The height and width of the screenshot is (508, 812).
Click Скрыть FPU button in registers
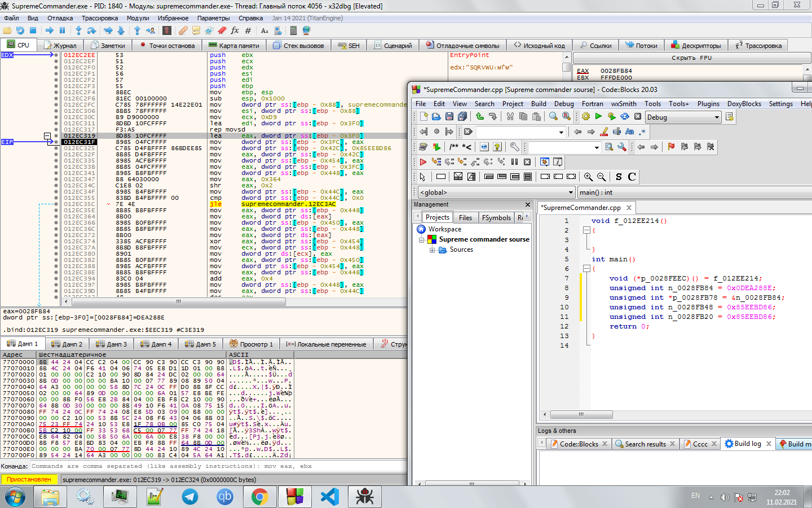pyautogui.click(x=691, y=58)
